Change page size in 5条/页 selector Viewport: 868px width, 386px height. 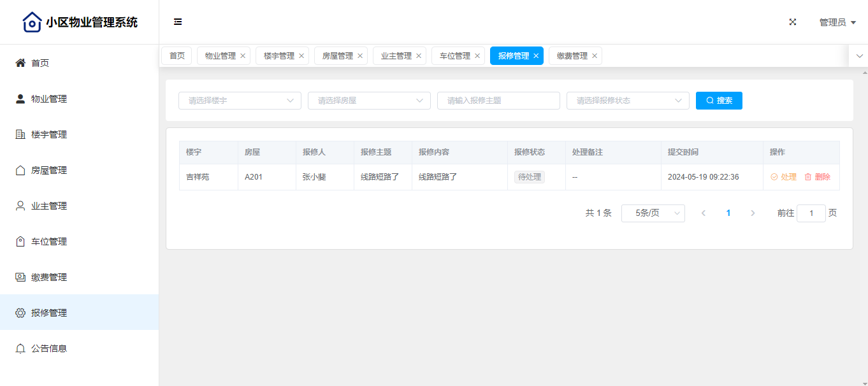click(x=653, y=213)
